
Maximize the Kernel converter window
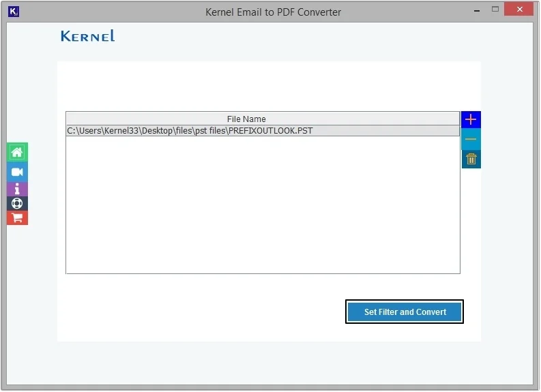coord(495,10)
